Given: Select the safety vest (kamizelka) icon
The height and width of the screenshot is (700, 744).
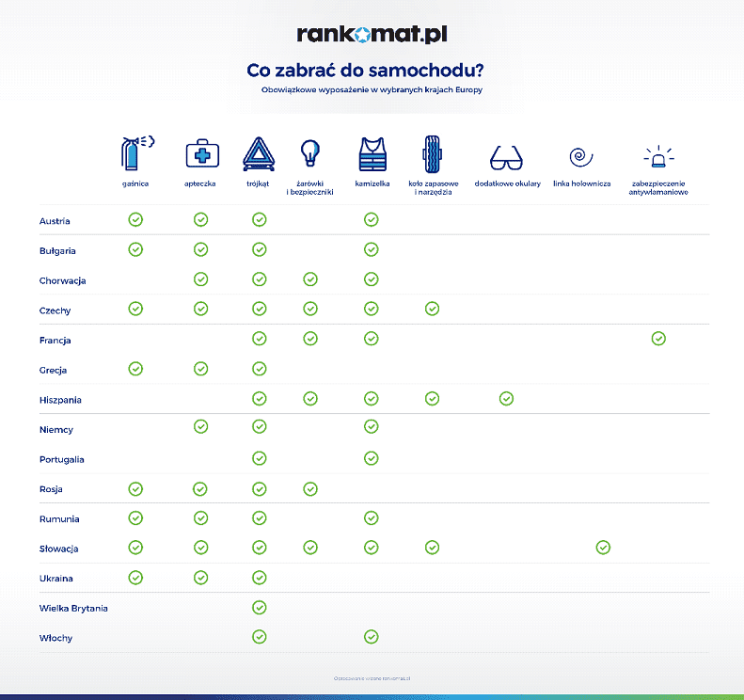Looking at the screenshot, I should click(372, 152).
